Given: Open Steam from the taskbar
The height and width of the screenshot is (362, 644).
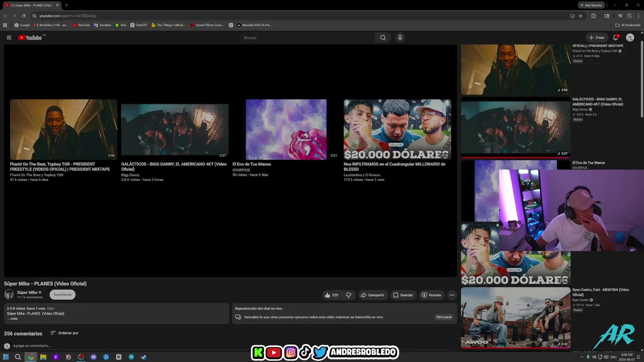Looking at the screenshot, I should (x=143, y=357).
